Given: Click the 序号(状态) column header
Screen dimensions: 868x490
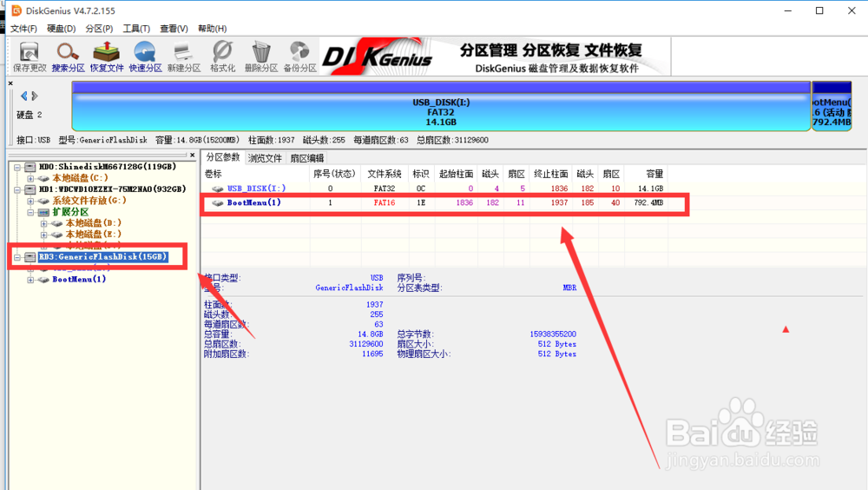Looking at the screenshot, I should click(x=334, y=174).
